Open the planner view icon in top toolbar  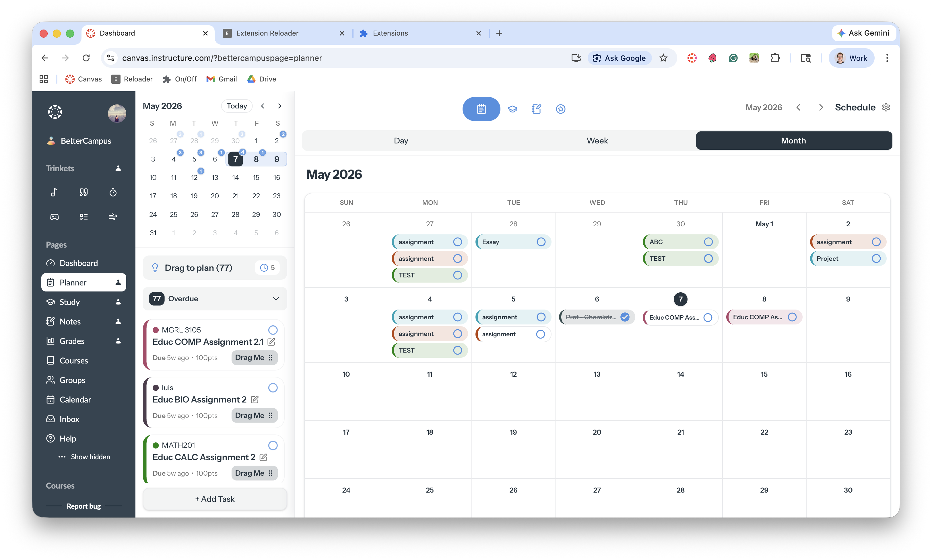481,109
